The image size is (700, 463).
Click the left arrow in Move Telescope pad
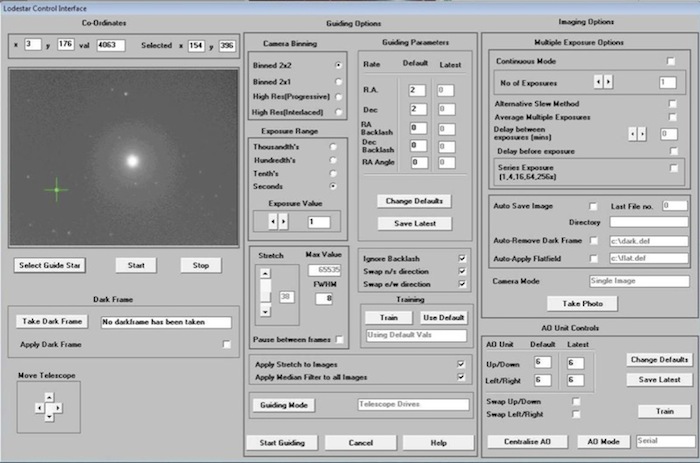coord(41,407)
